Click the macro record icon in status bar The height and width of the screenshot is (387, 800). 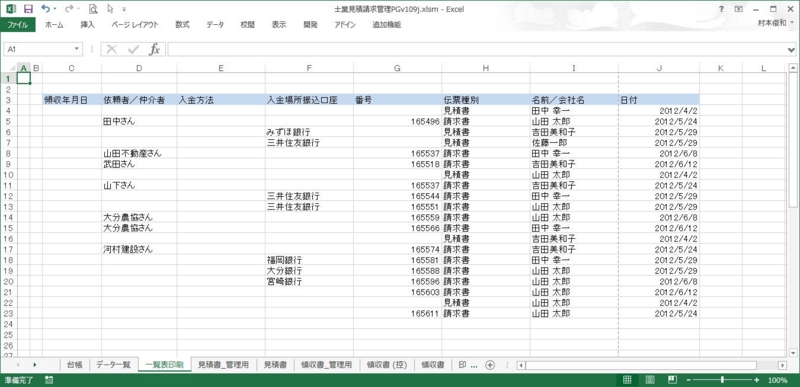click(x=49, y=380)
